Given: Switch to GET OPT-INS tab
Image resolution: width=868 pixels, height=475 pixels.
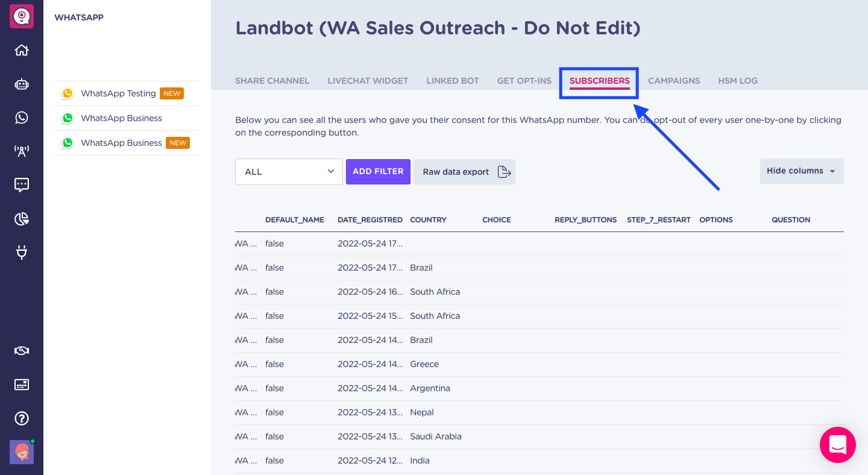Looking at the screenshot, I should (524, 81).
